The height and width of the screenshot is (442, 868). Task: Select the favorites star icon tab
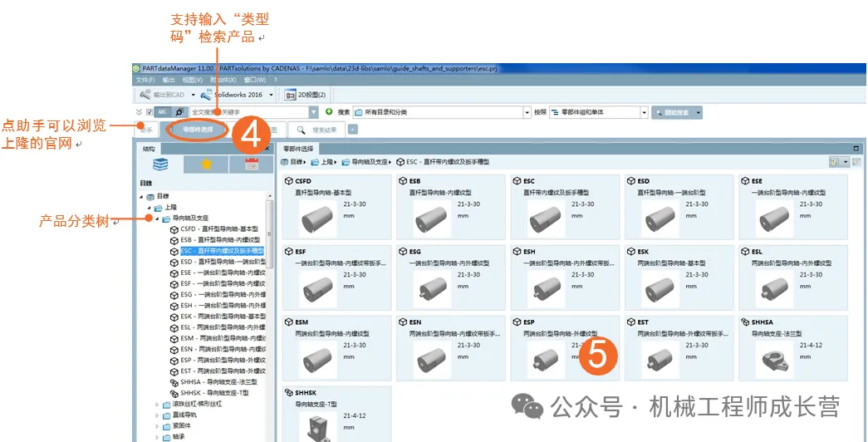[x=206, y=164]
